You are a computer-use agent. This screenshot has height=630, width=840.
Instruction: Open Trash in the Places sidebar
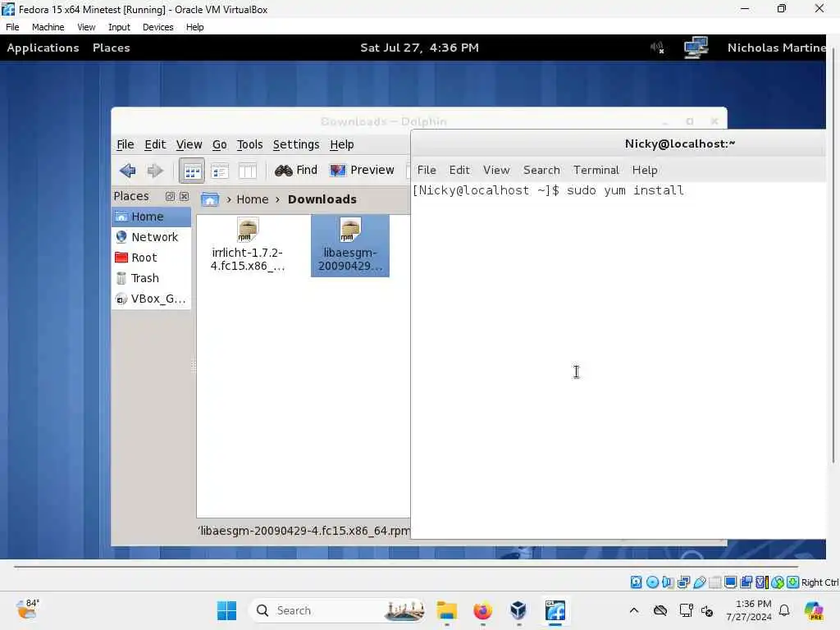click(151, 278)
